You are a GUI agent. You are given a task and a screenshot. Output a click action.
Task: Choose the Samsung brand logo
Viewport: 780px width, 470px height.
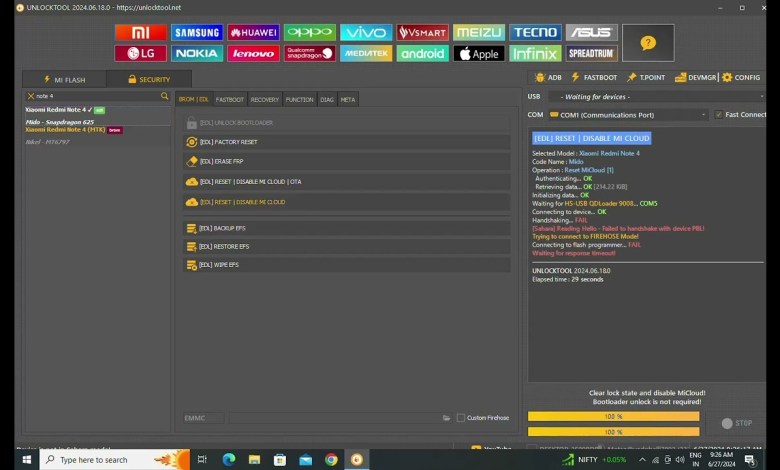pos(197,32)
